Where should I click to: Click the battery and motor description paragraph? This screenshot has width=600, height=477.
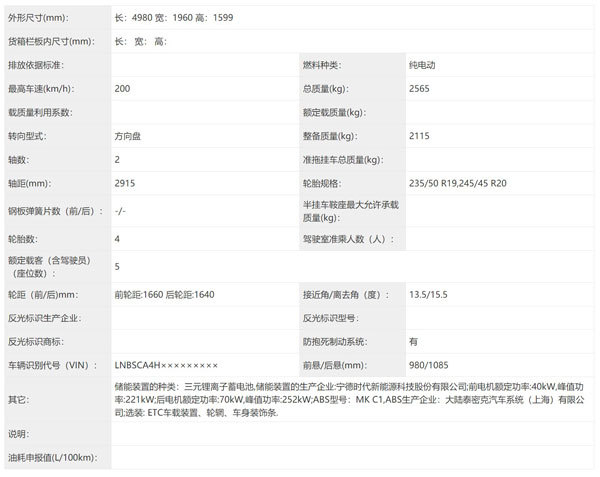pos(349,400)
